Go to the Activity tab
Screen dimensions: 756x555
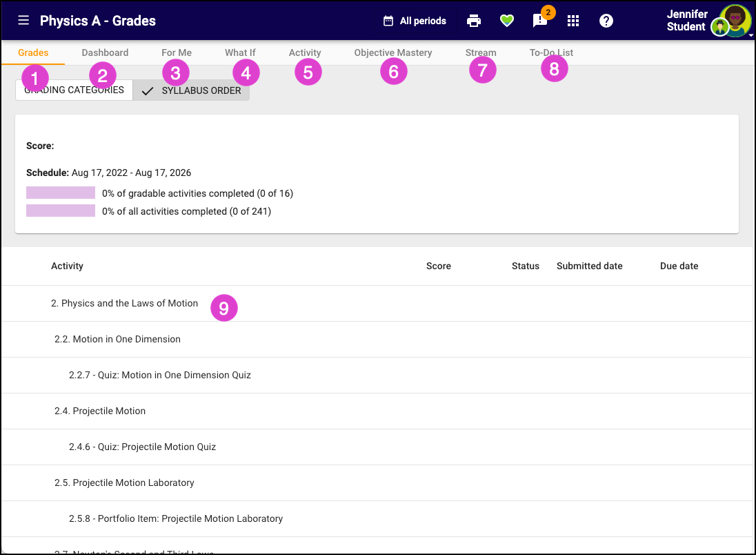click(x=305, y=52)
